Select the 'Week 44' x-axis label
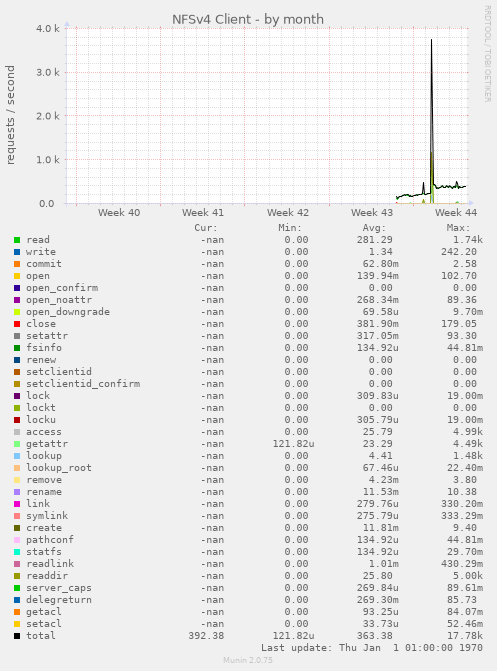Viewport: 497px width, 671px height. [x=456, y=213]
